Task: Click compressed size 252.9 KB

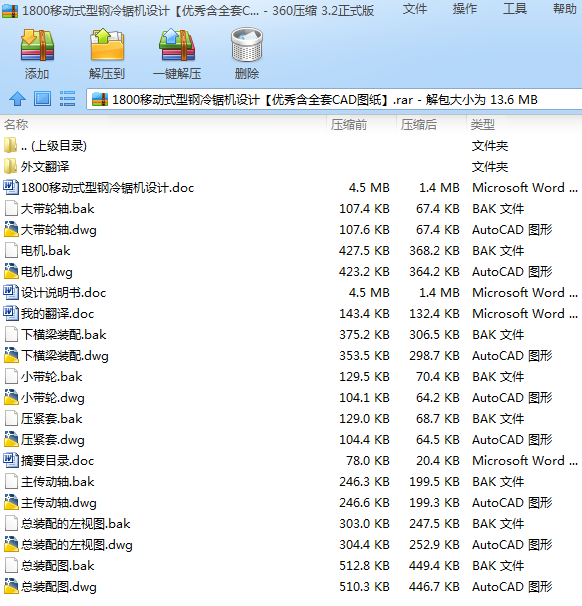Action: click(434, 545)
